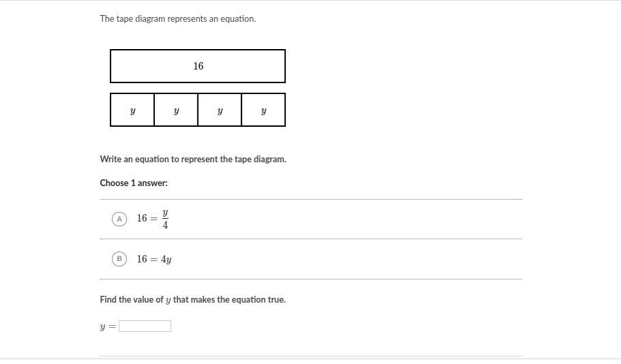Click the second y cell in tape diagram
621x364 pixels.
176,110
